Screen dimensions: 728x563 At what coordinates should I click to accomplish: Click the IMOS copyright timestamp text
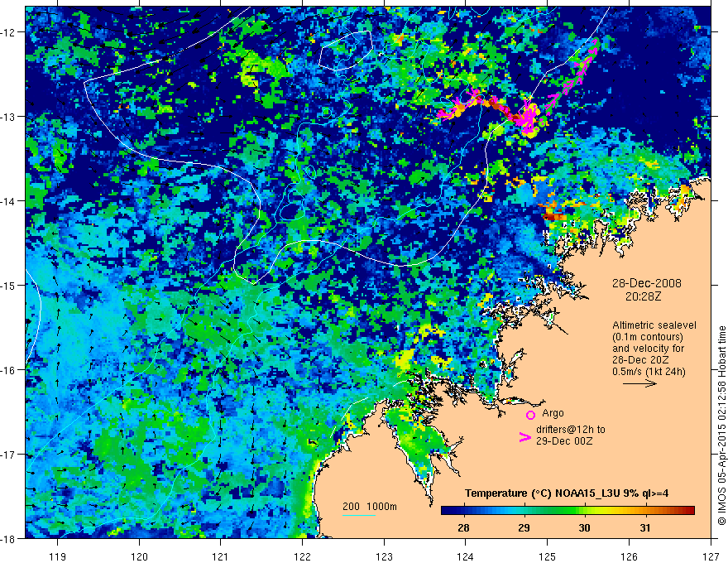click(x=721, y=426)
